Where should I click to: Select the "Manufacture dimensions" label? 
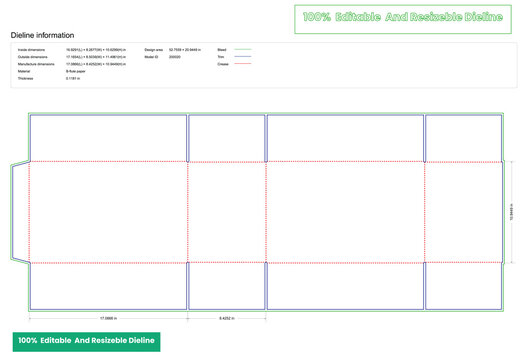click(36, 64)
